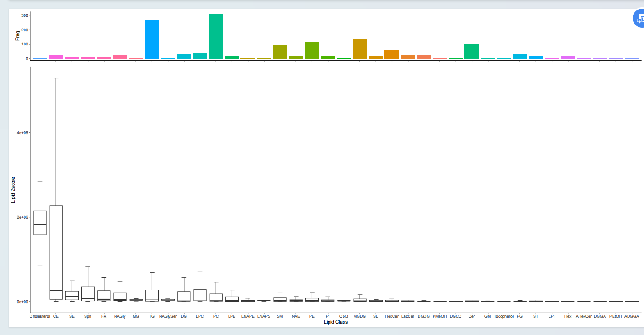Click the Freq axis title
The width and height of the screenshot is (644, 335).
(17, 35)
